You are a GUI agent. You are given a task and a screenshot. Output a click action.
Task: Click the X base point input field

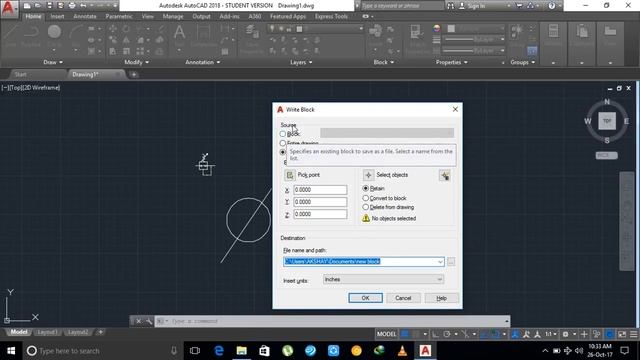click(x=320, y=190)
